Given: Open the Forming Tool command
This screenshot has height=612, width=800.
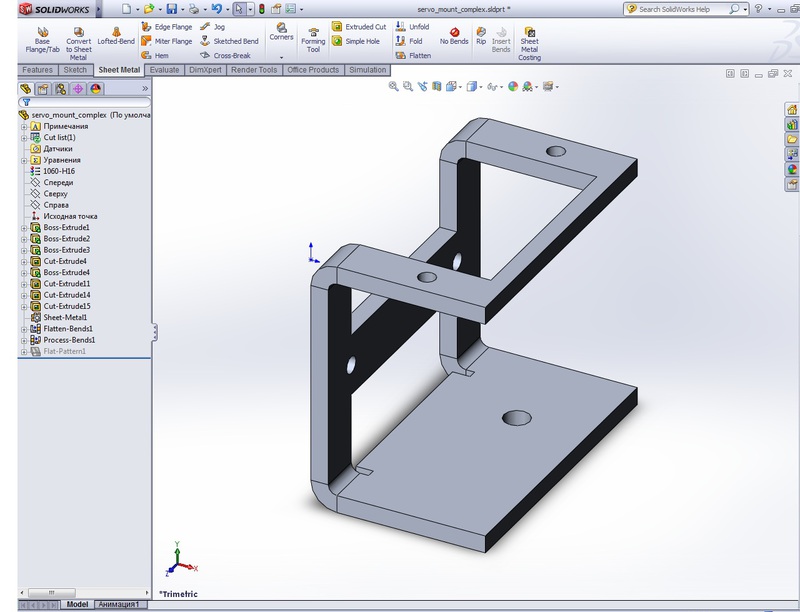Looking at the screenshot, I should point(313,40).
